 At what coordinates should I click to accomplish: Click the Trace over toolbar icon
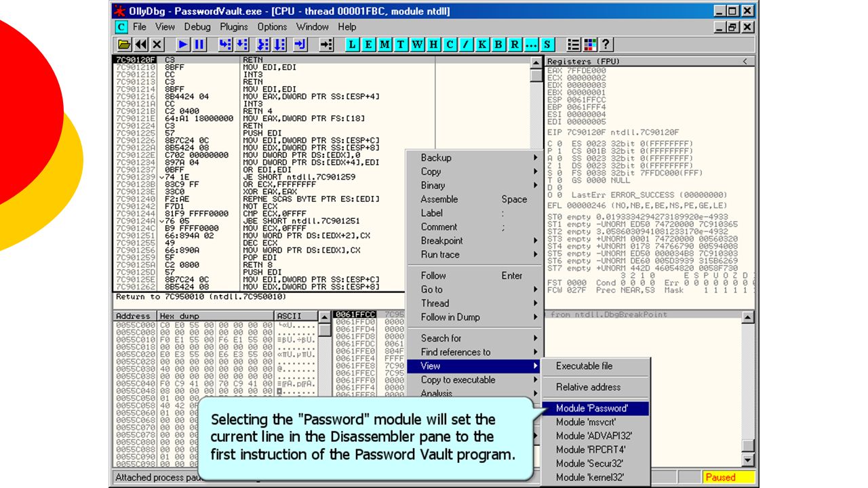pyautogui.click(x=280, y=45)
